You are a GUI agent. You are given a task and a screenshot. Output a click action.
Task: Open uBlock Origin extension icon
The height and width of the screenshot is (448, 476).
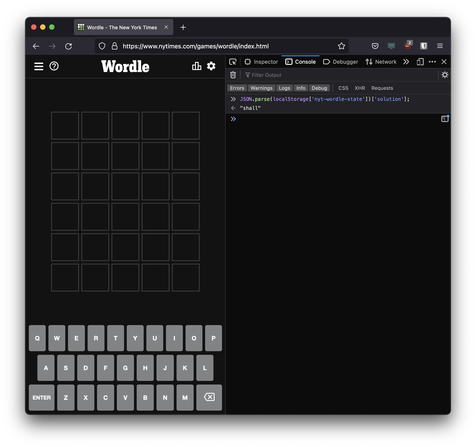[408, 45]
